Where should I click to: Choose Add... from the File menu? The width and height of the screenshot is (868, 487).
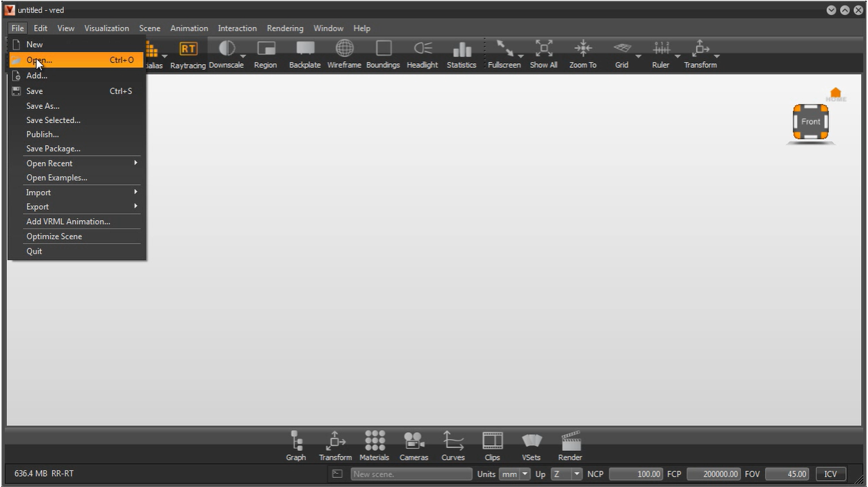[76, 76]
